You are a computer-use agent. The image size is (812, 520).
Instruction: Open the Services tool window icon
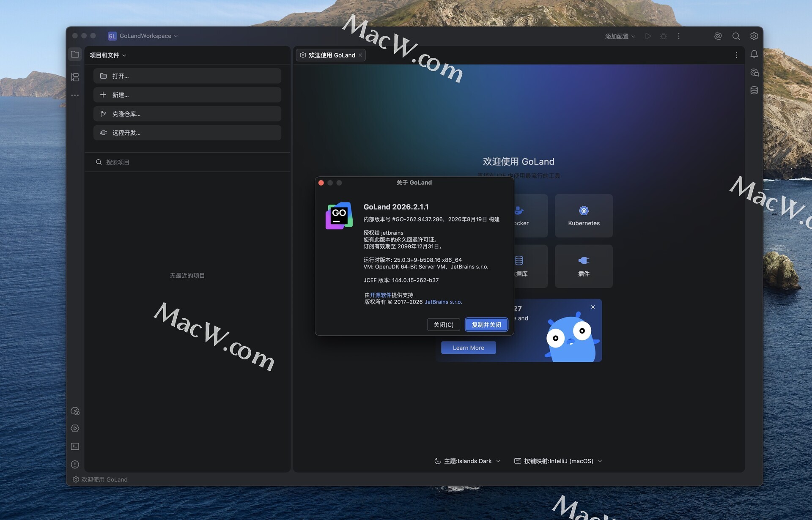pyautogui.click(x=75, y=429)
